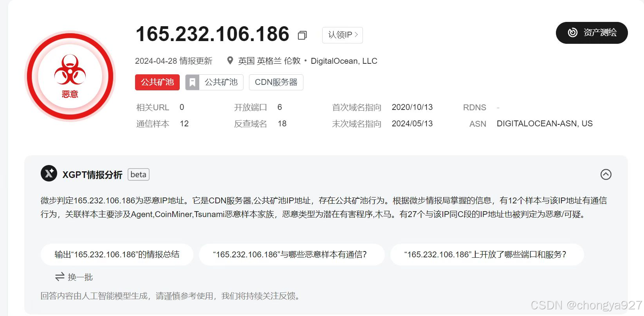
Task: Click the radar icon in 资产测绘 button
Action: point(573,32)
